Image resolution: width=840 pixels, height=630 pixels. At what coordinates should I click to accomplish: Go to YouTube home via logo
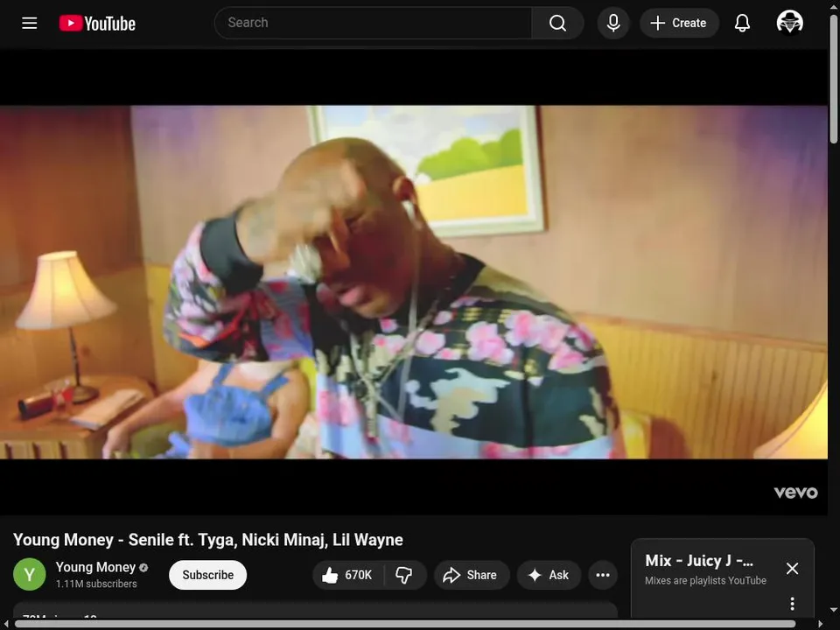[x=97, y=23]
